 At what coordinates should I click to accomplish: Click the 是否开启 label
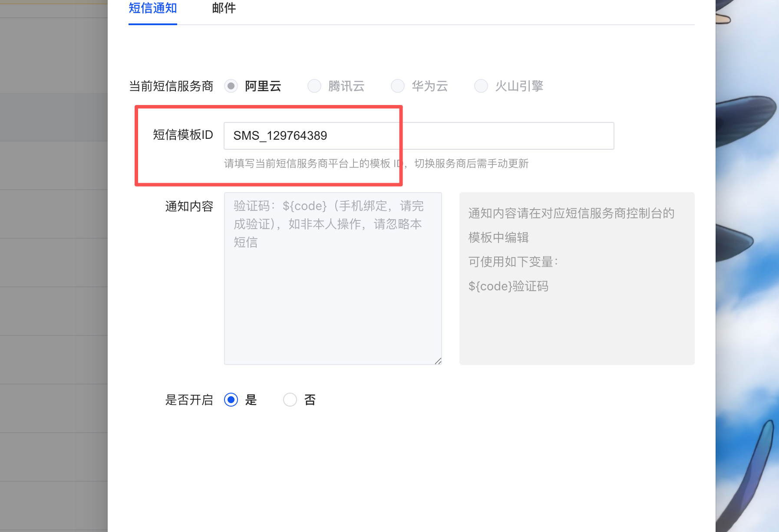tap(189, 400)
